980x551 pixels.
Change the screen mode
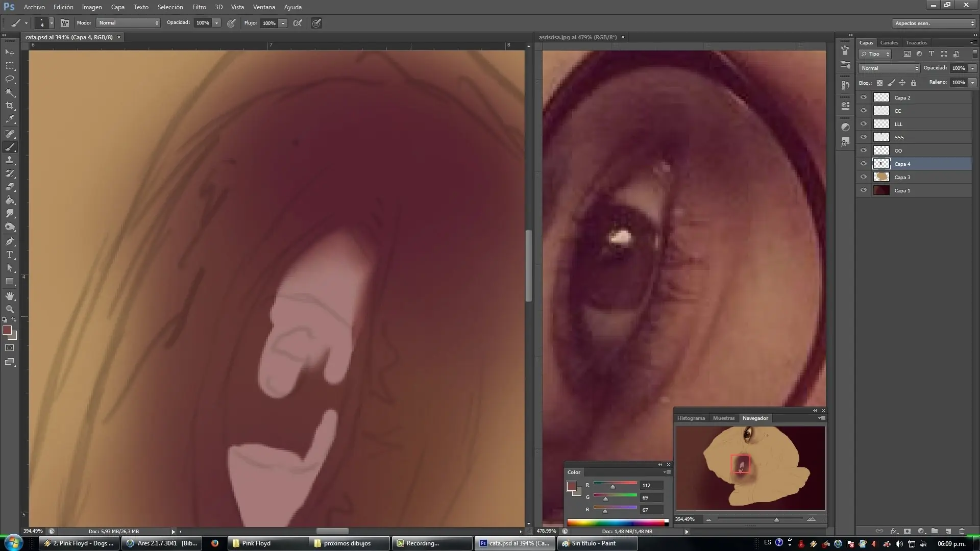[10, 362]
